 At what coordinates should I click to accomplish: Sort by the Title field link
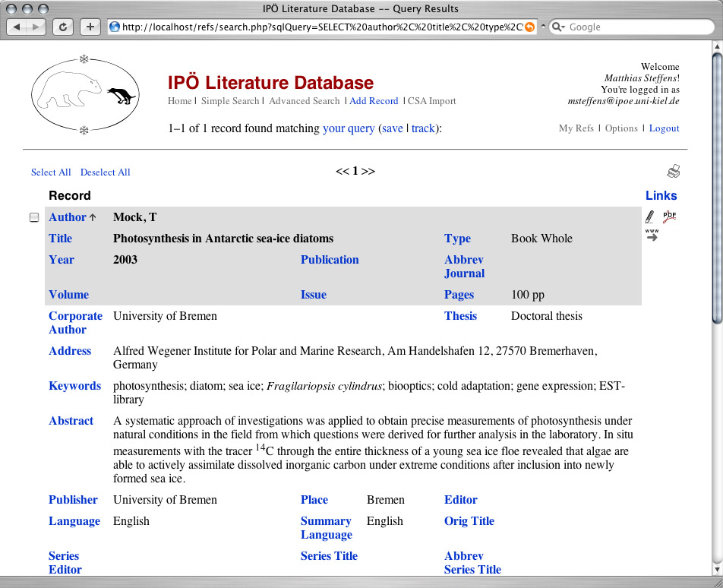(x=61, y=239)
